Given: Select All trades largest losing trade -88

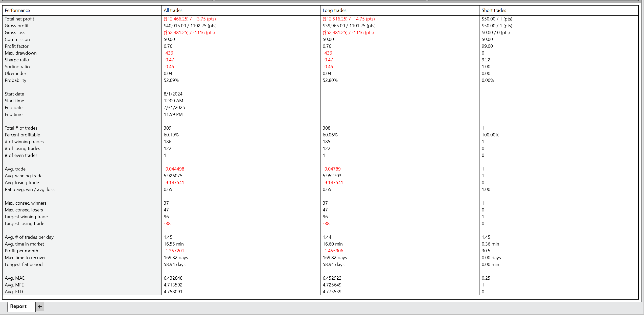Looking at the screenshot, I should pos(167,224).
